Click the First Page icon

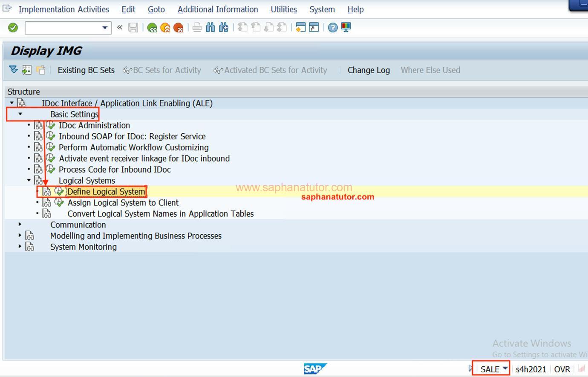pyautogui.click(x=242, y=28)
